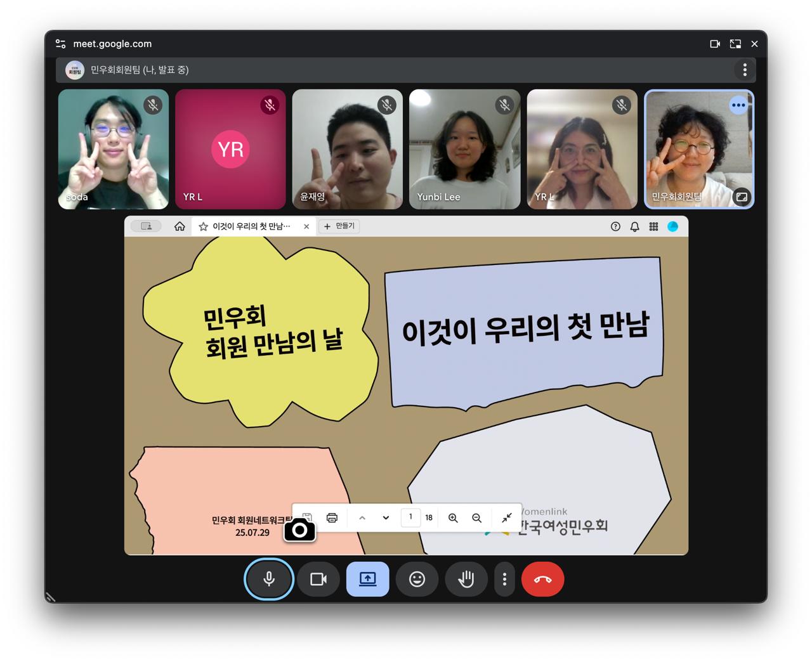The width and height of the screenshot is (812, 662).
Task: Exit full screen using collapse arrows icon
Action: coord(506,517)
